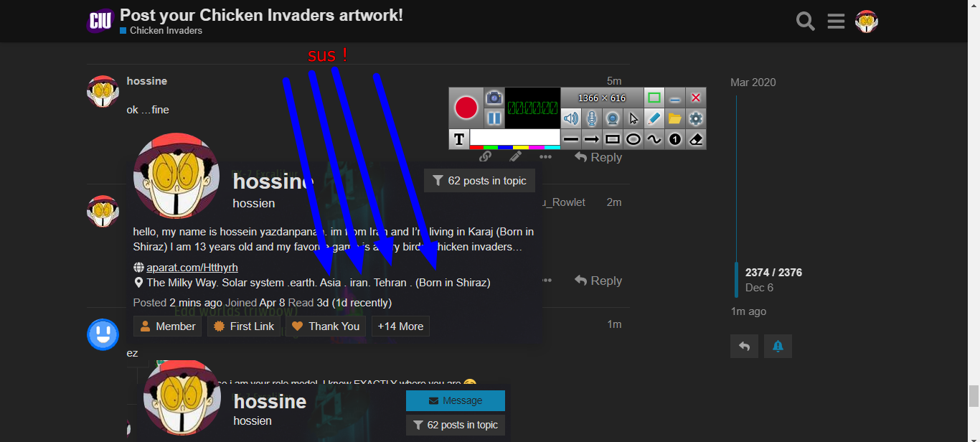Select the eraser tool in recorder toolbar
Image resolution: width=980 pixels, height=442 pixels.
pos(695,139)
